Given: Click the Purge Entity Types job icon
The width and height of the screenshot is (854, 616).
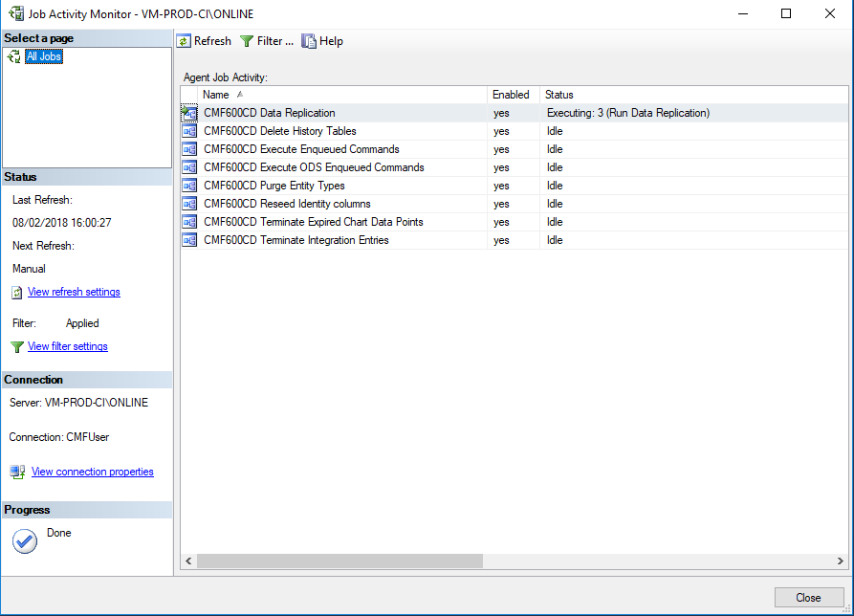Looking at the screenshot, I should click(189, 186).
